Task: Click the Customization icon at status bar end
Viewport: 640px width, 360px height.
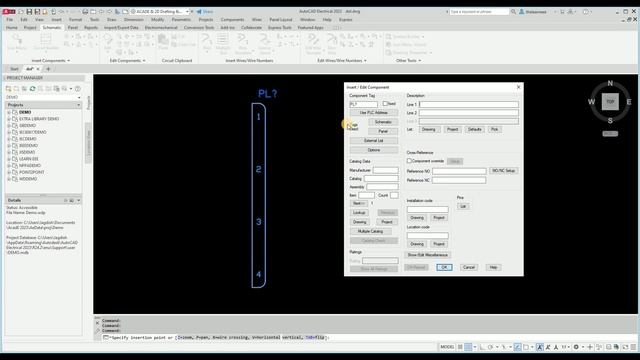Action: [x=633, y=347]
